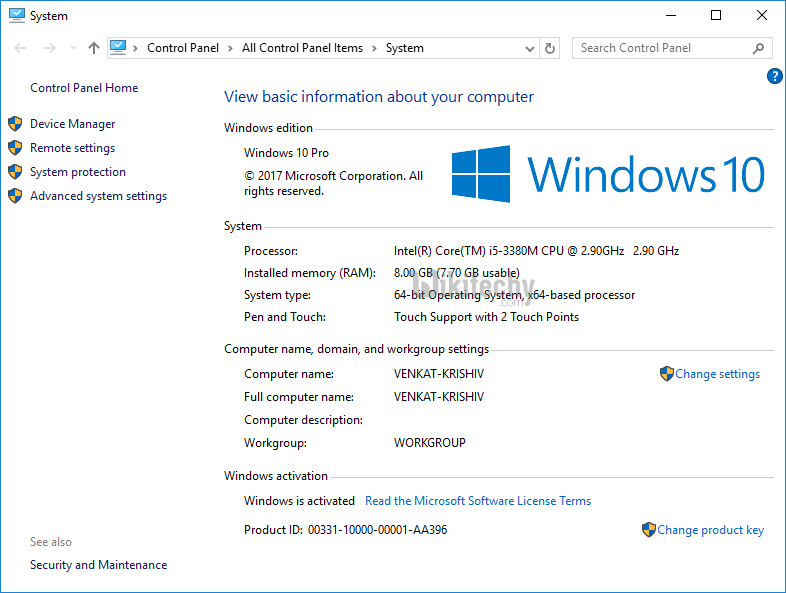Image resolution: width=786 pixels, height=593 pixels.
Task: Open Remote settings
Action: coord(72,148)
